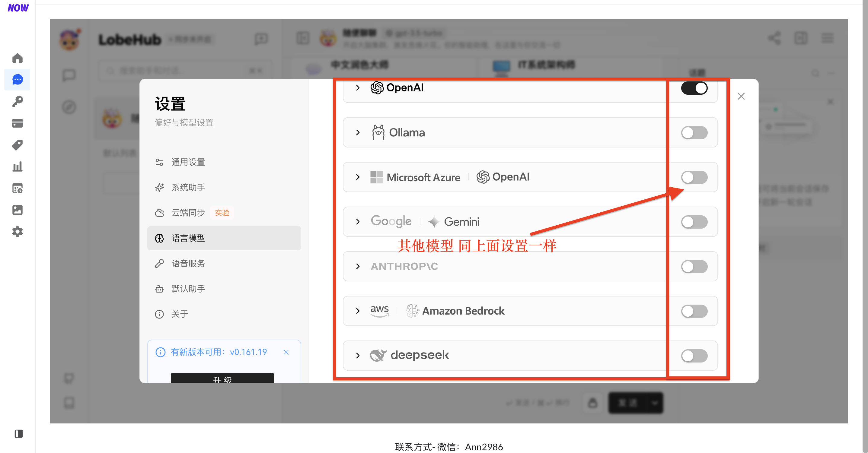
Task: Click the ANTHROPIC logo text
Action: pyautogui.click(x=404, y=266)
